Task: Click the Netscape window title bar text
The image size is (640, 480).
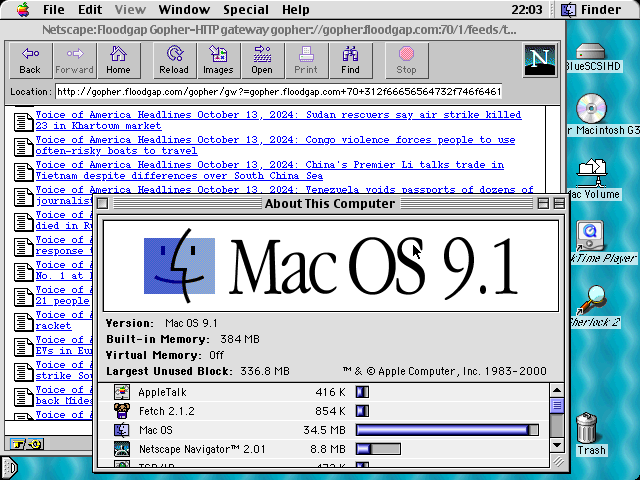Action: [x=279, y=30]
